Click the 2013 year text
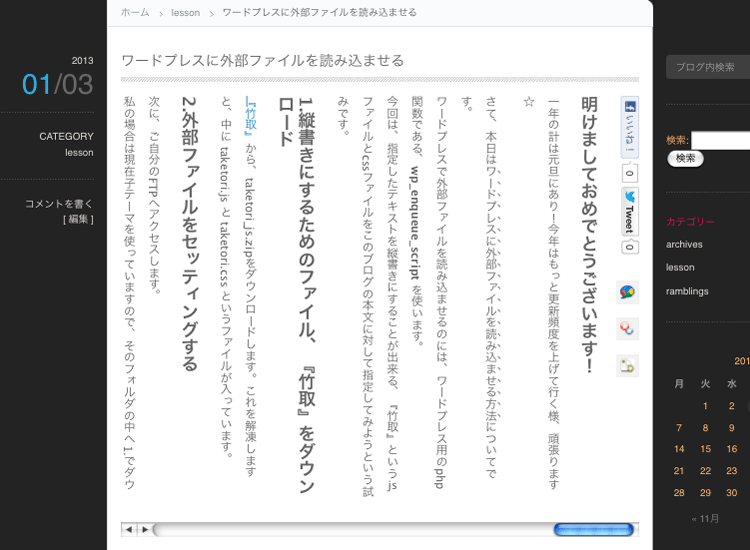The image size is (750, 550). [82, 61]
